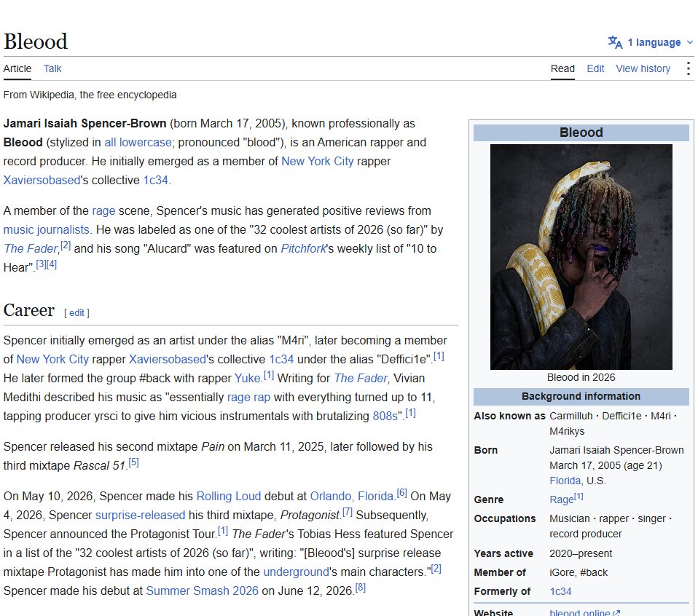Jump to citation [8] after June 12, 2026
This screenshot has height=616, width=698.
click(x=361, y=588)
